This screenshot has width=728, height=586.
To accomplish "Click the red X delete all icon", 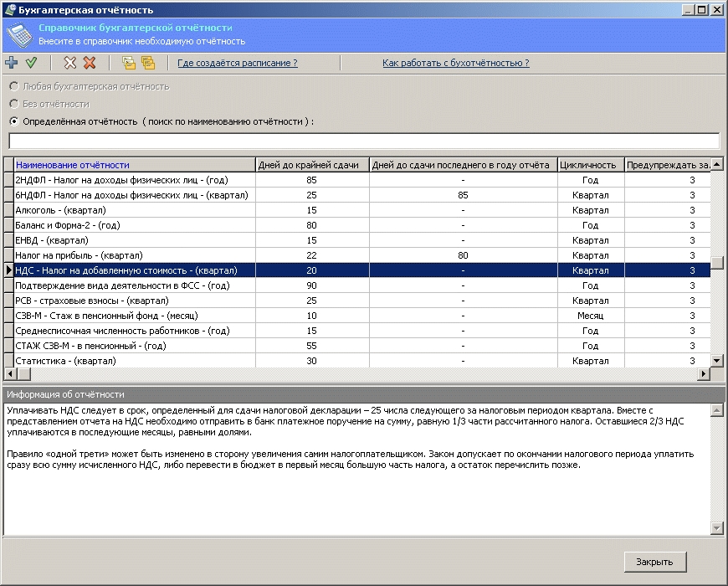I will click(90, 63).
